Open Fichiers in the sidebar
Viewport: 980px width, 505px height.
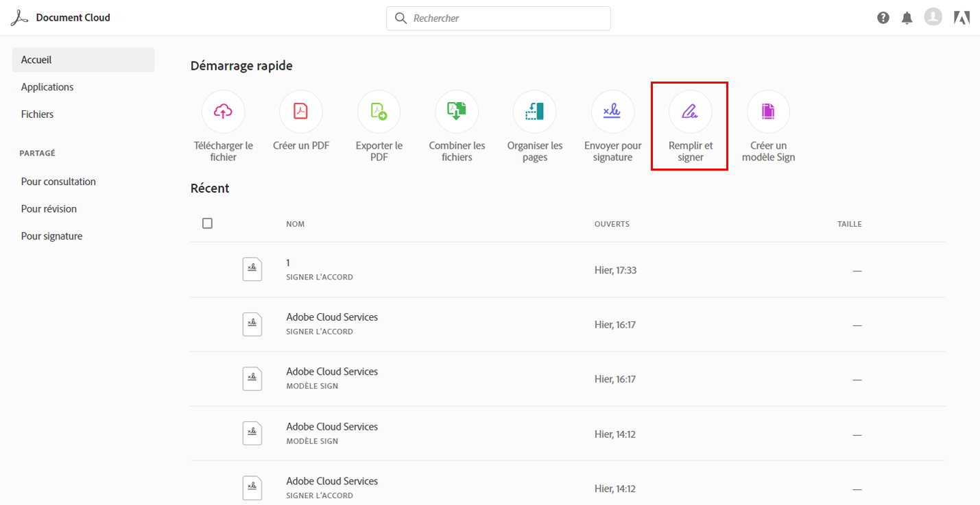37,114
